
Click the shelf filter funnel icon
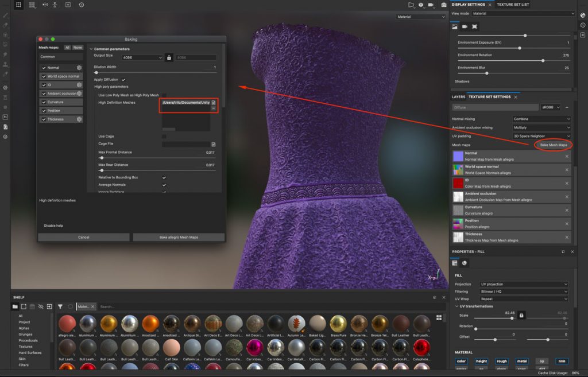pyautogui.click(x=60, y=306)
